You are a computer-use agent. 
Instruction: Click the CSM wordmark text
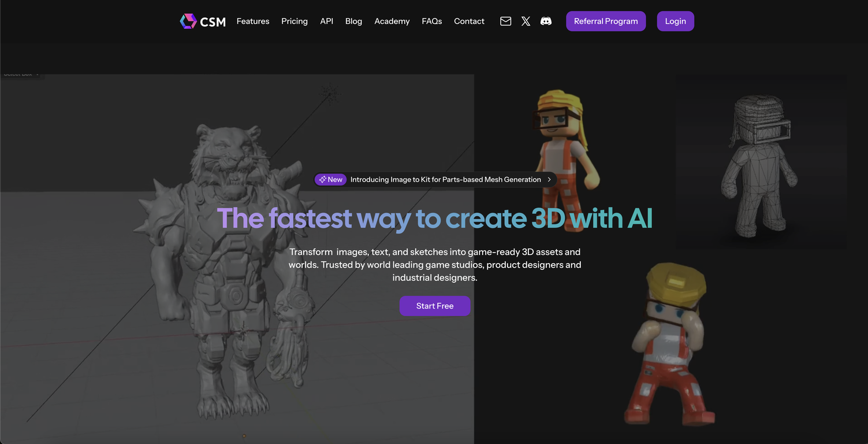[213, 22]
